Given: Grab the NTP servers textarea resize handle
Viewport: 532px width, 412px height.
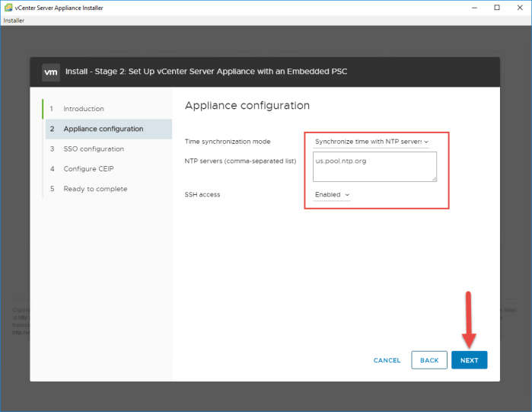Looking at the screenshot, I should pos(434,179).
